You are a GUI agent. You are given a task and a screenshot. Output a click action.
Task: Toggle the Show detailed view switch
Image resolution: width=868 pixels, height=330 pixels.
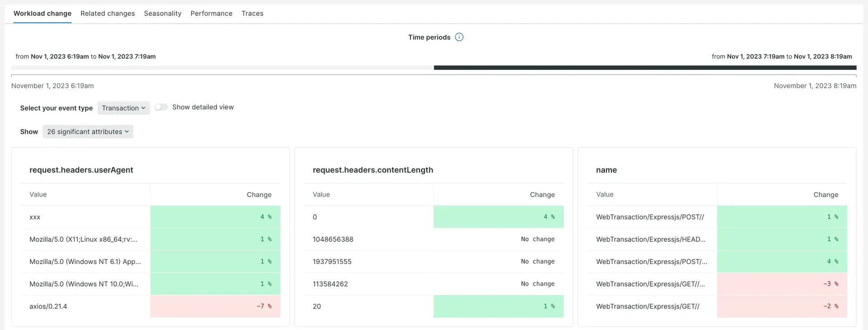click(x=161, y=107)
